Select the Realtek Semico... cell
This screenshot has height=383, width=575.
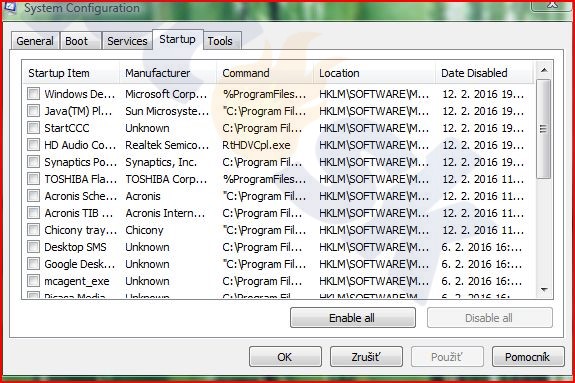[x=167, y=145]
